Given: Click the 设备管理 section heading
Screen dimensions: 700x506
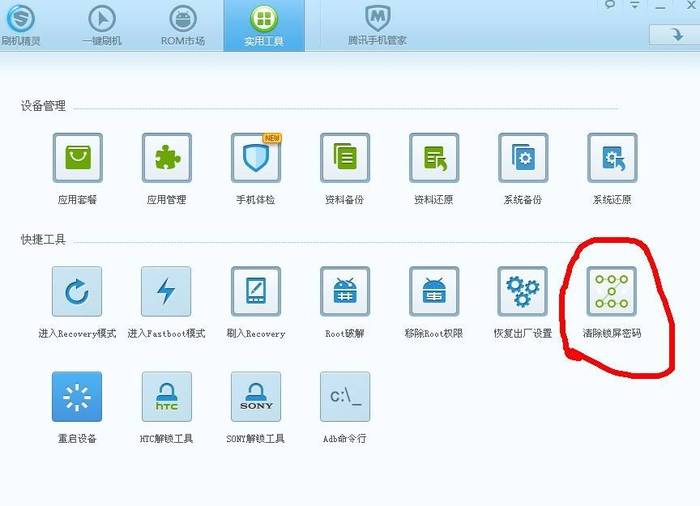Looking at the screenshot, I should (x=43, y=106).
